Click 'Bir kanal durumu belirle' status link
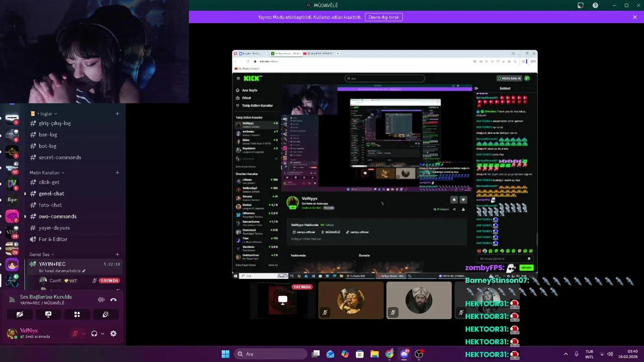This screenshot has height=362, width=644. click(x=63, y=271)
